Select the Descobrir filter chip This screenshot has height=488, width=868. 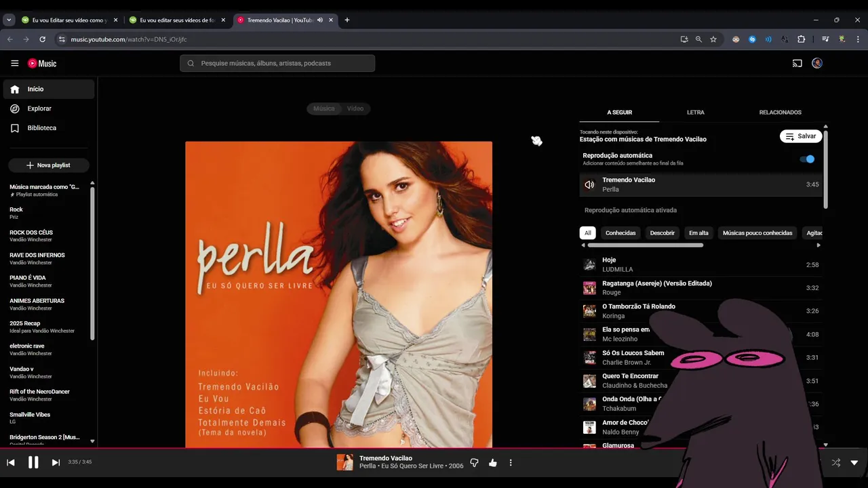663,232
